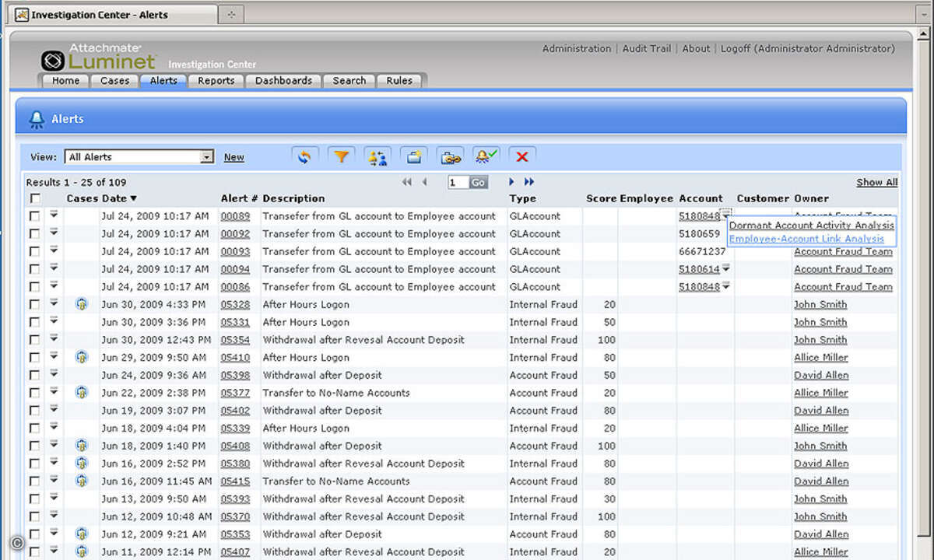Open the Reports tab
Viewport: 934px width, 560px height.
coord(216,81)
